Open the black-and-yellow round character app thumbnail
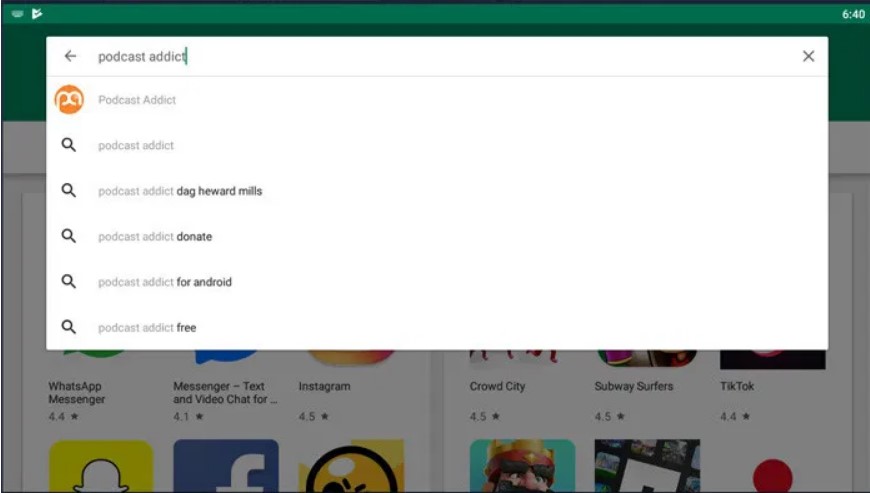 click(351, 466)
